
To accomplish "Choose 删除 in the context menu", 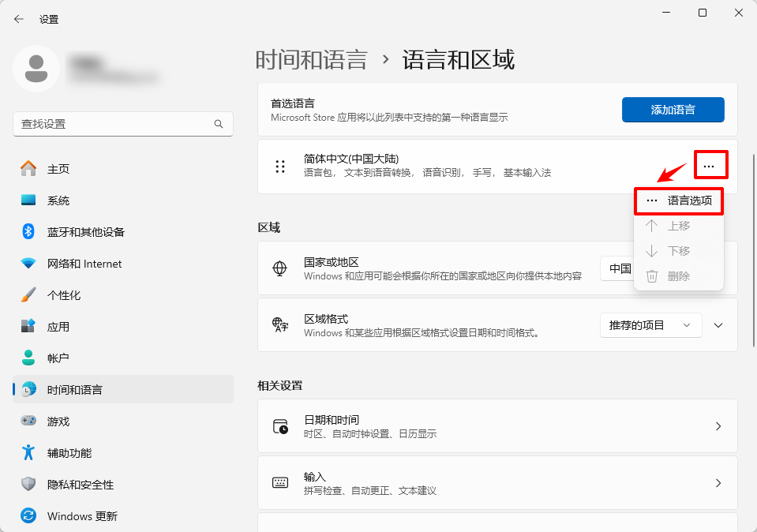I will 678,276.
